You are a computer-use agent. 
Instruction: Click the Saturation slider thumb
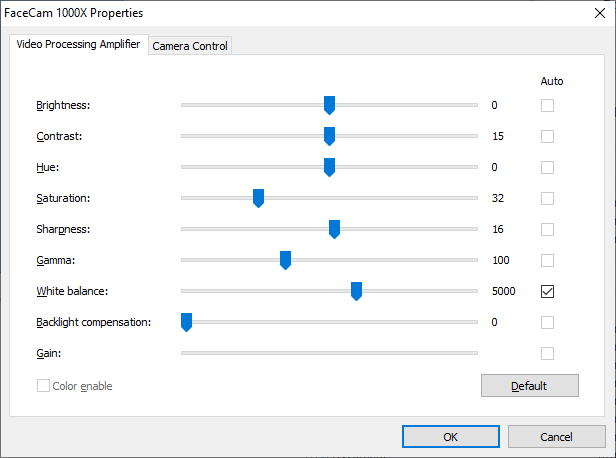point(258,198)
